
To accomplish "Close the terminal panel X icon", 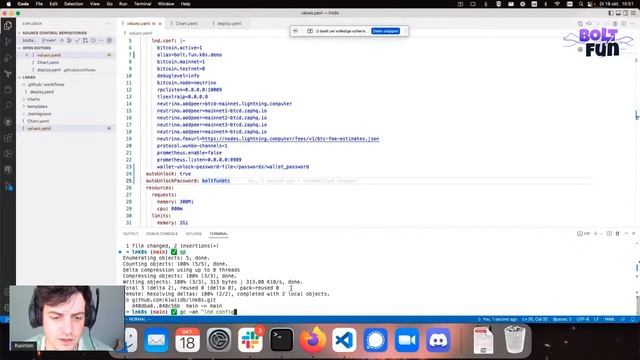I will click(634, 233).
